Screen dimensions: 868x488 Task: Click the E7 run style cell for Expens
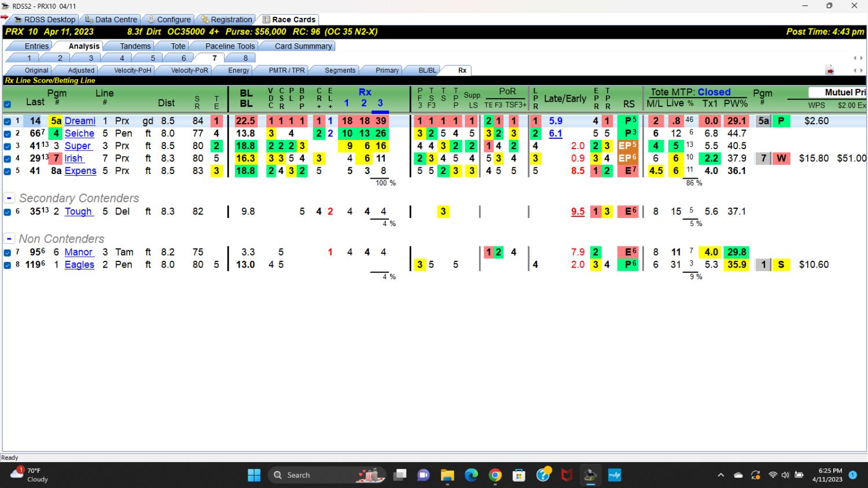628,171
